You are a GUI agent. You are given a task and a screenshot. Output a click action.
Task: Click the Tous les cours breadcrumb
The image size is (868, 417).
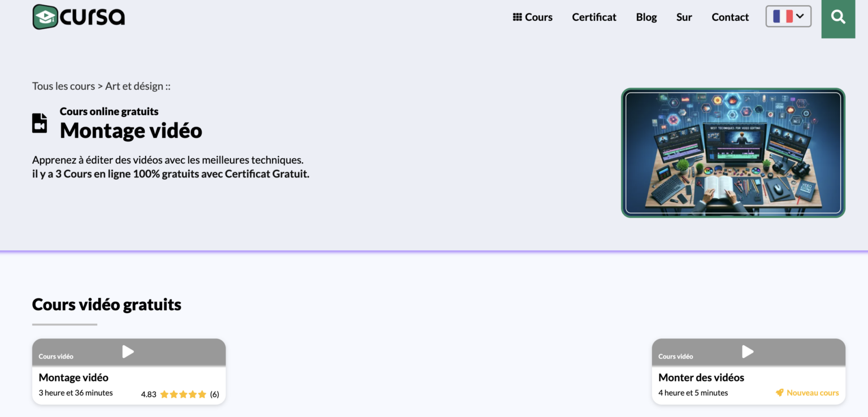coord(63,86)
